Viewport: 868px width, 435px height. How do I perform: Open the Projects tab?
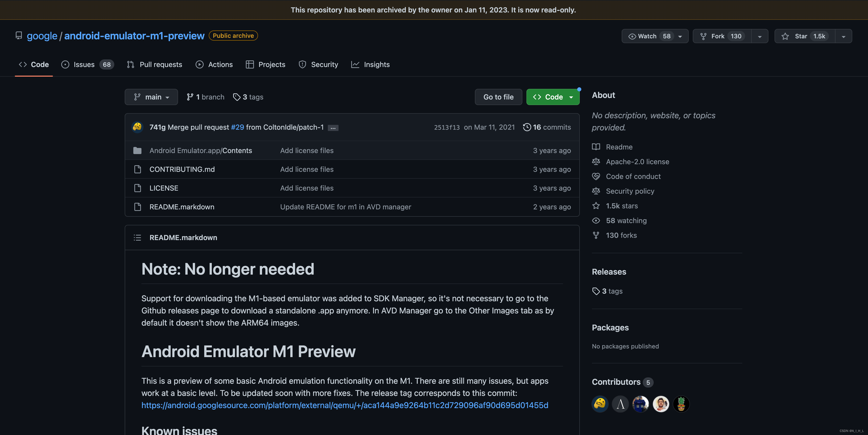tap(266, 64)
